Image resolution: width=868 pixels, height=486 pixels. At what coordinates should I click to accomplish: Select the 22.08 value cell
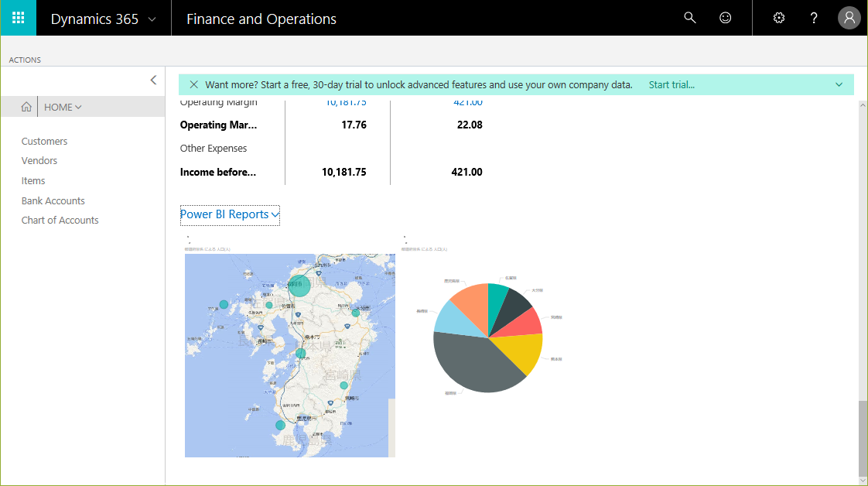point(470,125)
